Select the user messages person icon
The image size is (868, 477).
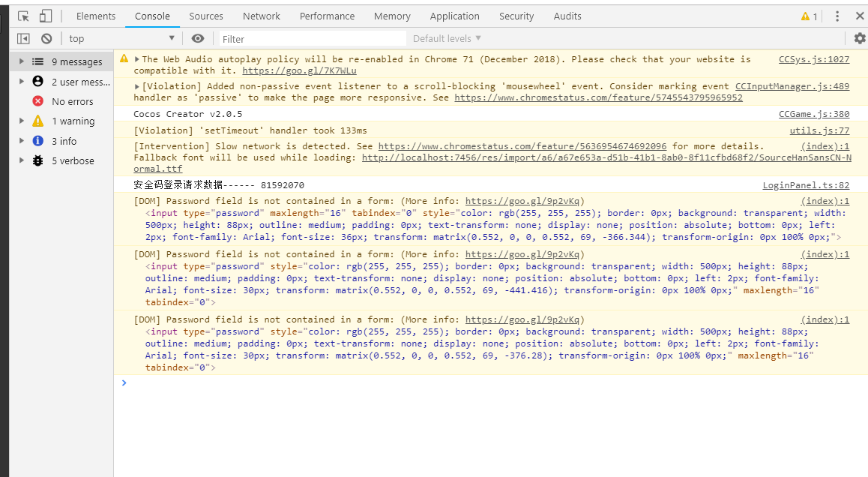click(x=37, y=82)
